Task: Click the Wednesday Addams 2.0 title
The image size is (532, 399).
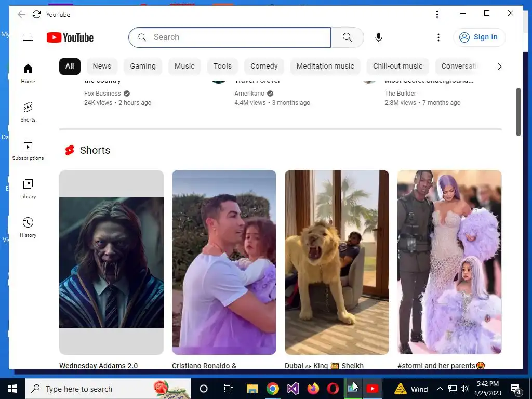Action: coord(98,365)
